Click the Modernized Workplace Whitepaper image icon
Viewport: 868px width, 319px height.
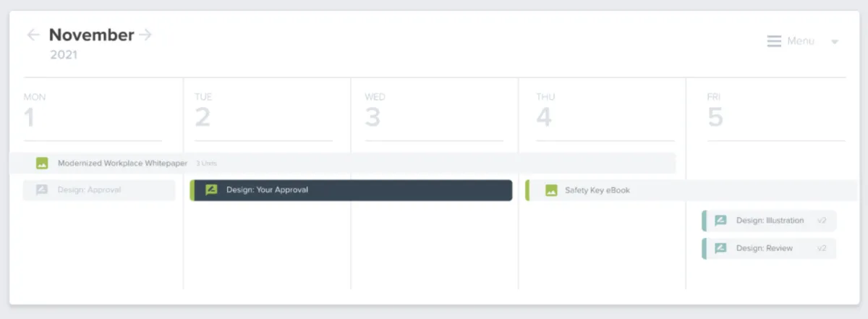(x=43, y=163)
